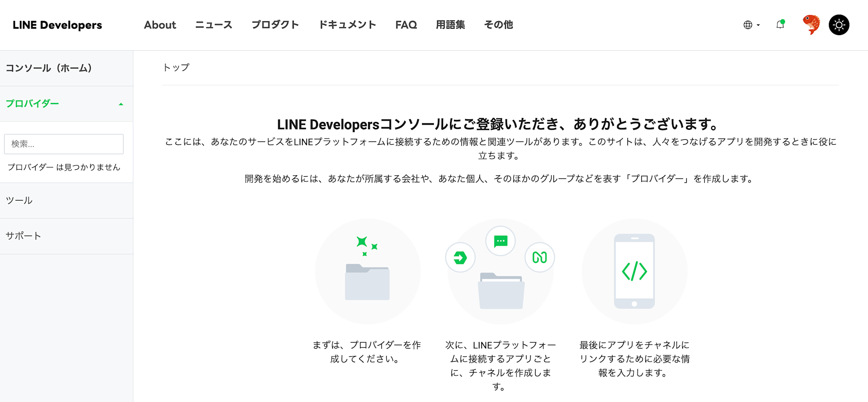Open the language globe selector
This screenshot has height=402, width=868.
(x=748, y=25)
